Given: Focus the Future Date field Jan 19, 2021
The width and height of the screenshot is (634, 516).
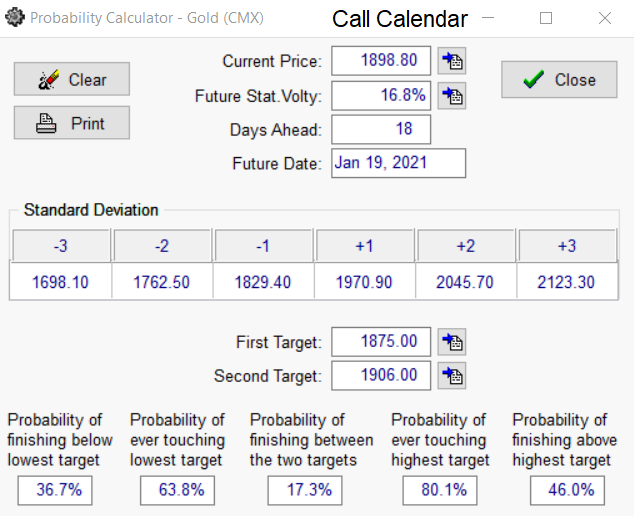Looking at the screenshot, I should click(x=398, y=163).
